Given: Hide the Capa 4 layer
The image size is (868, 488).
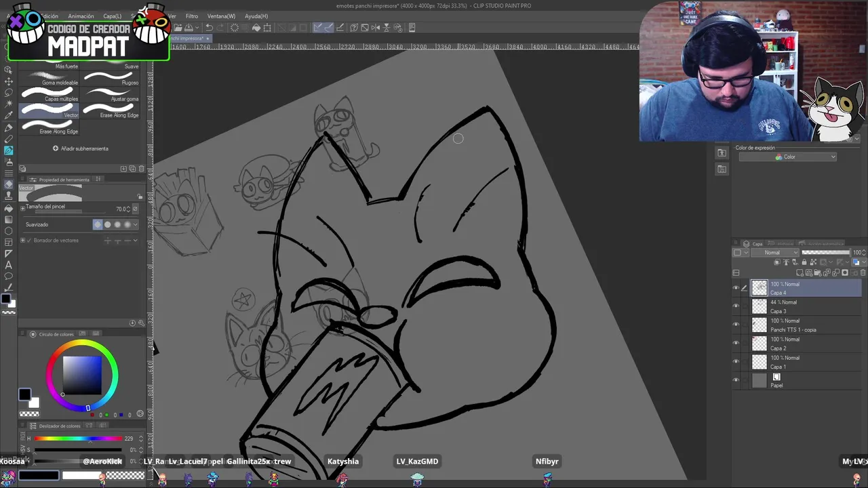Looking at the screenshot, I should 736,288.
